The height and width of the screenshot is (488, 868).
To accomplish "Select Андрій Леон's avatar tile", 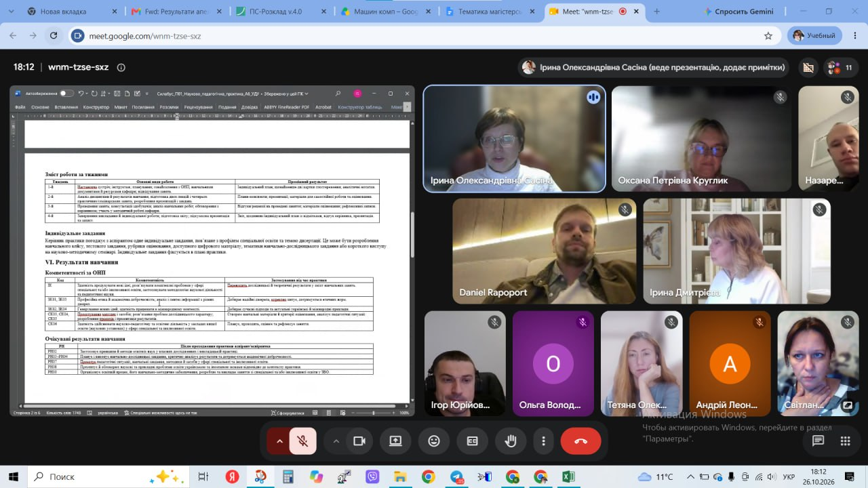I will 730,363.
